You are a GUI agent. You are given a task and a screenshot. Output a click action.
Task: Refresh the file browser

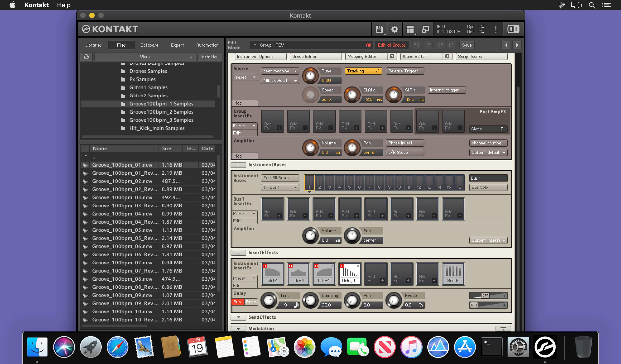tap(86, 57)
